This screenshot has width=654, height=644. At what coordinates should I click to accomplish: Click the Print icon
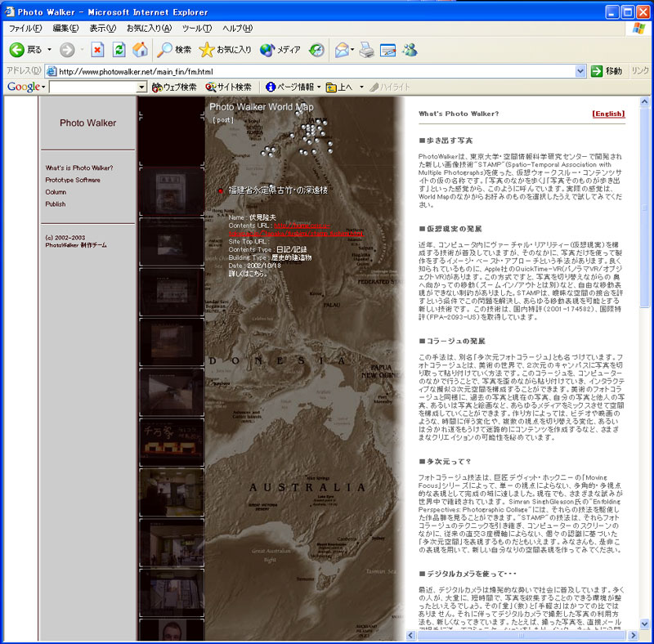[367, 50]
